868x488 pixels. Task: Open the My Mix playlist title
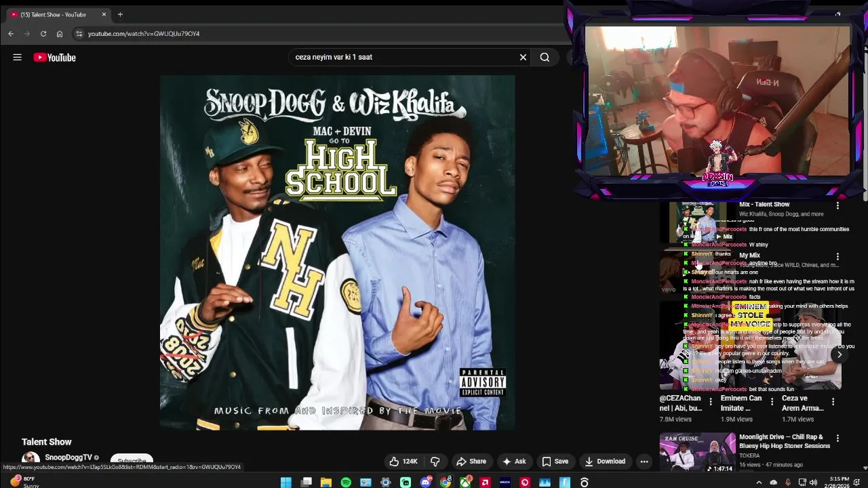coord(749,256)
